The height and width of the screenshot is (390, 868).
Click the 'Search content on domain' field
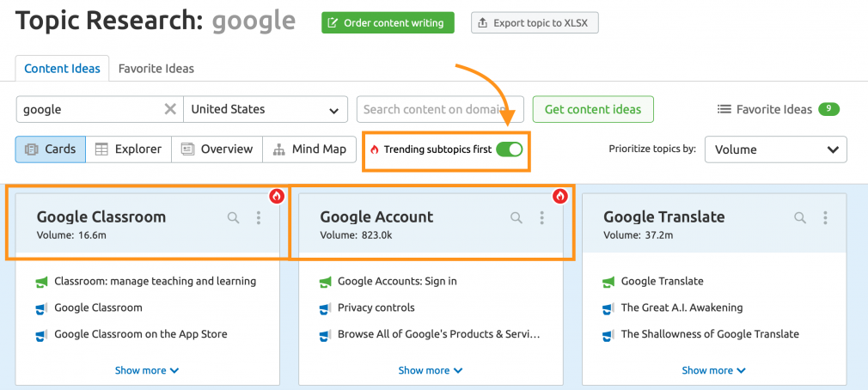tap(440, 110)
